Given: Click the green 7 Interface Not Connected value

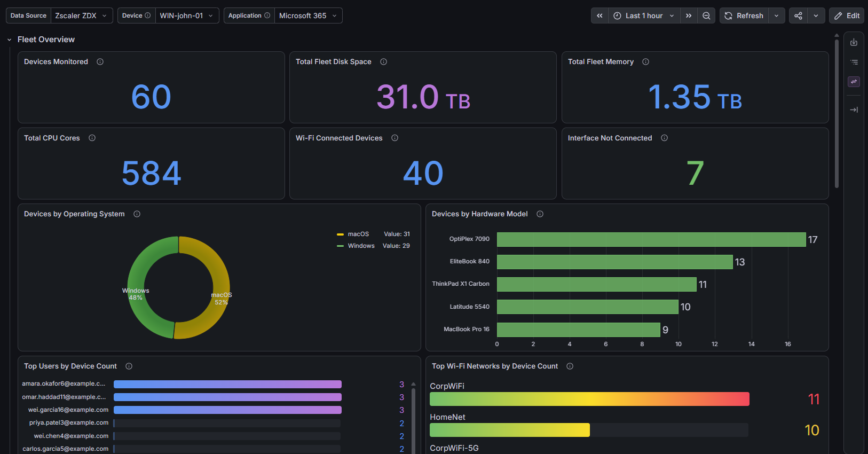Looking at the screenshot, I should pos(695,173).
